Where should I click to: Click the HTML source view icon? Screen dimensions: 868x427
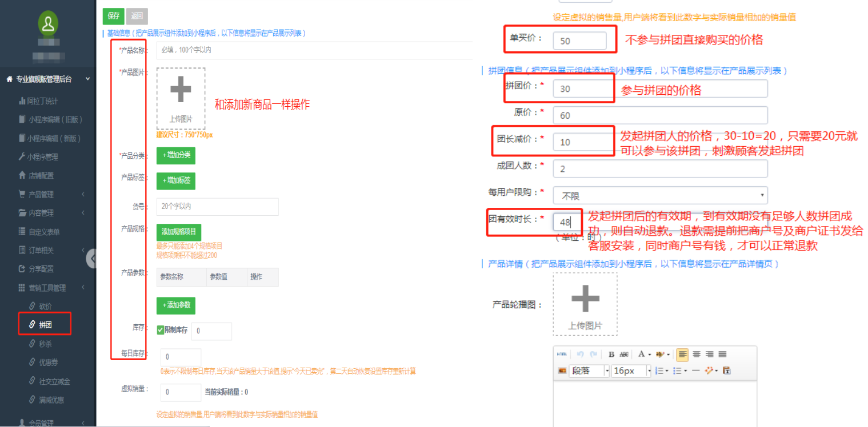click(562, 355)
